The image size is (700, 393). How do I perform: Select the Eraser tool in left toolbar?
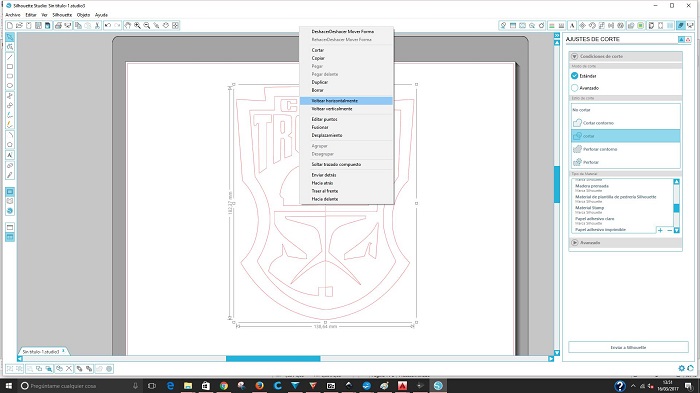pyautogui.click(x=10, y=166)
